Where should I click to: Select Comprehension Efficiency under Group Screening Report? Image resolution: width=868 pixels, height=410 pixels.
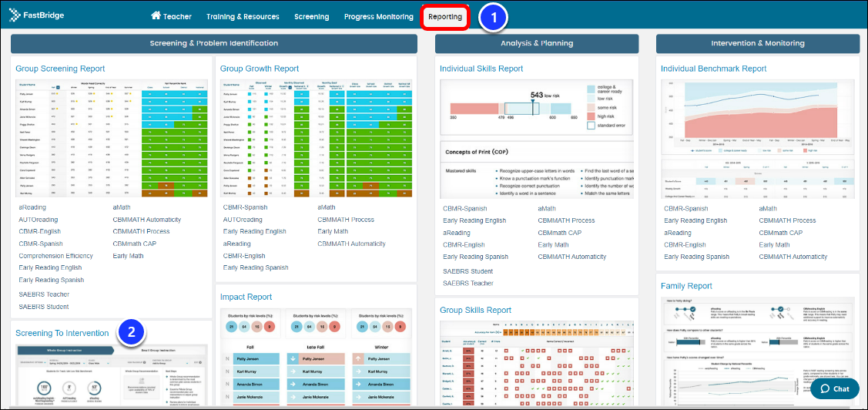click(x=56, y=256)
